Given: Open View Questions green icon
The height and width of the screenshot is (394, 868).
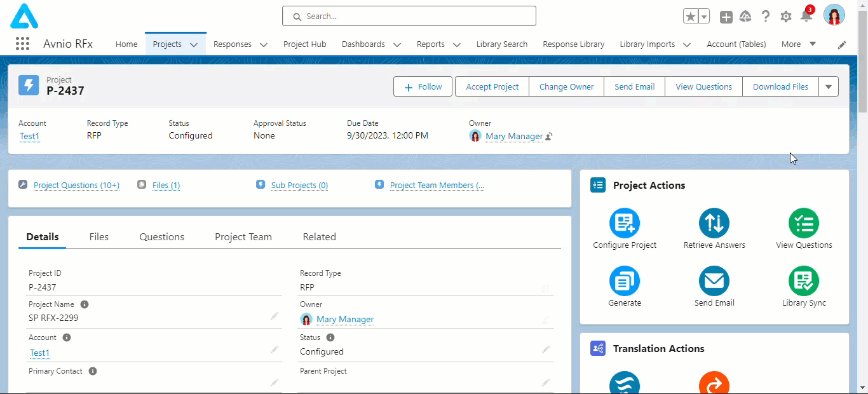Looking at the screenshot, I should 803,223.
